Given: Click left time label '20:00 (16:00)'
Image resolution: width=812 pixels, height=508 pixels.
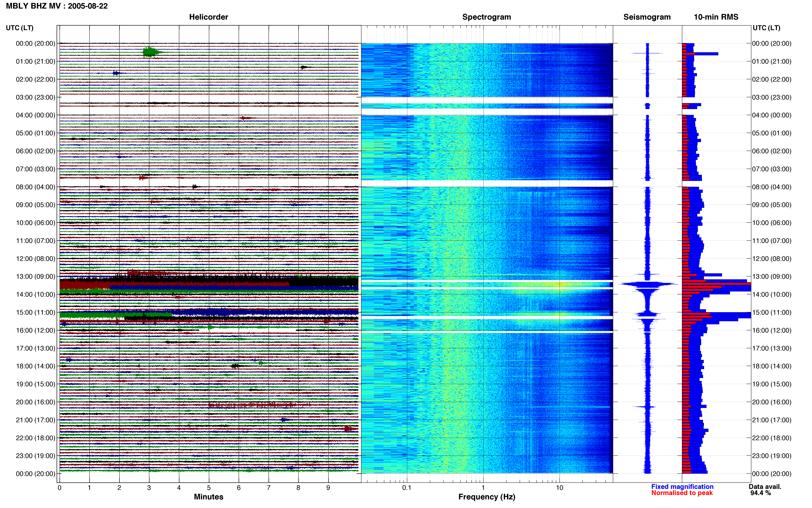Looking at the screenshot, I should pyautogui.click(x=36, y=402).
